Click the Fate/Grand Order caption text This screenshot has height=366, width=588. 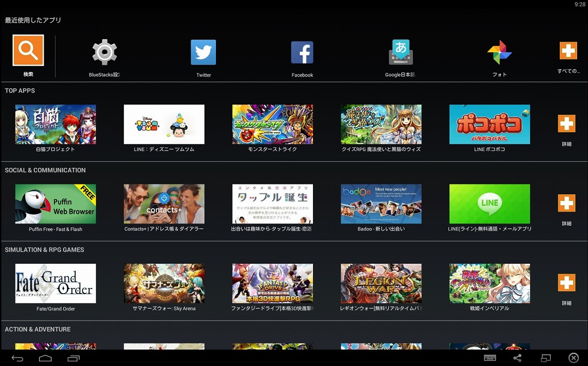(56, 309)
